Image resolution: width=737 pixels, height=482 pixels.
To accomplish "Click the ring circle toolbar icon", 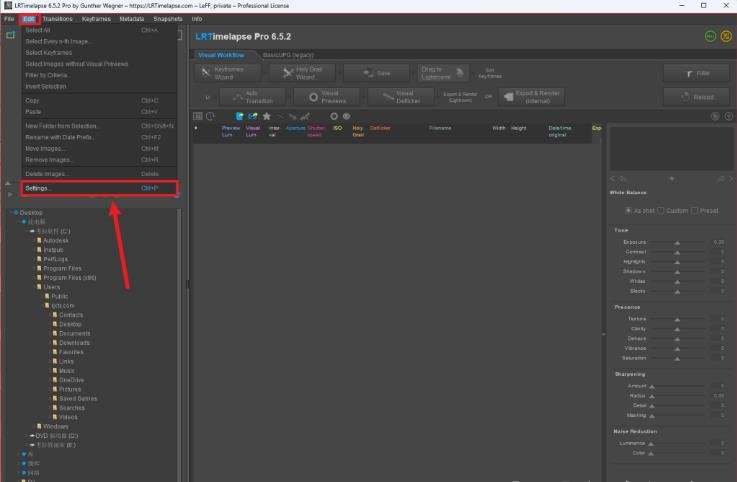I will pos(334,116).
